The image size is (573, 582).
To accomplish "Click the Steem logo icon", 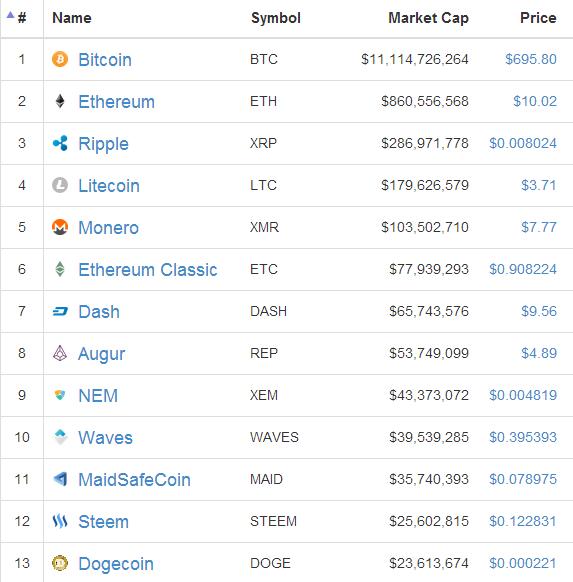I will point(60,521).
